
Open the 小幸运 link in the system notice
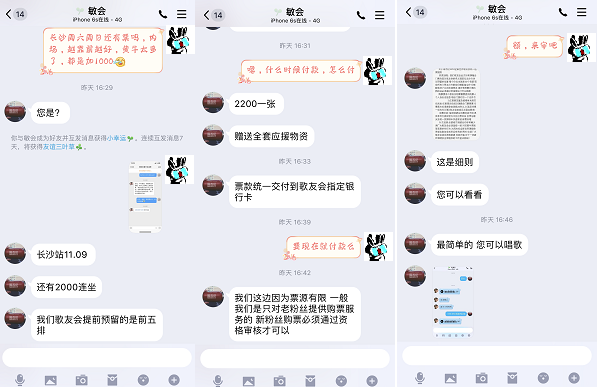point(116,138)
